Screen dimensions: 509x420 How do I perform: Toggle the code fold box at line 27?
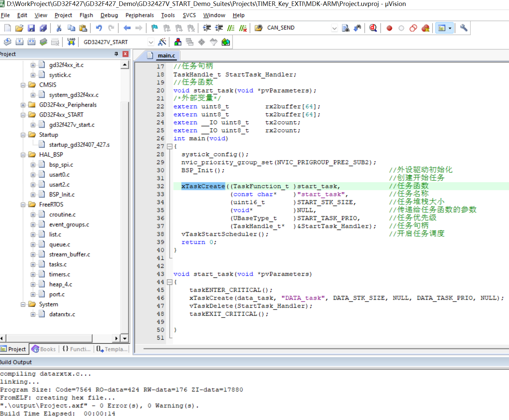pyautogui.click(x=170, y=147)
